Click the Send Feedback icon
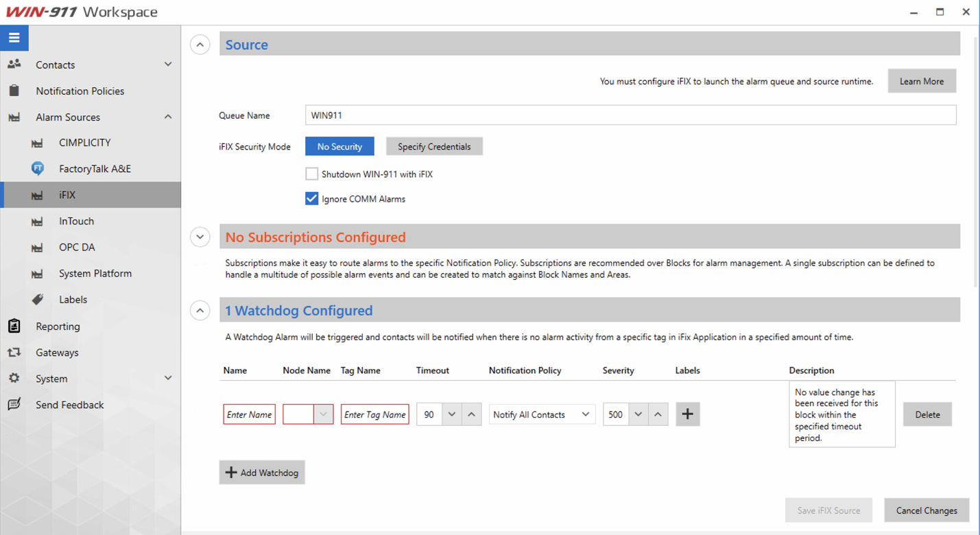This screenshot has height=535, width=980. (x=14, y=405)
